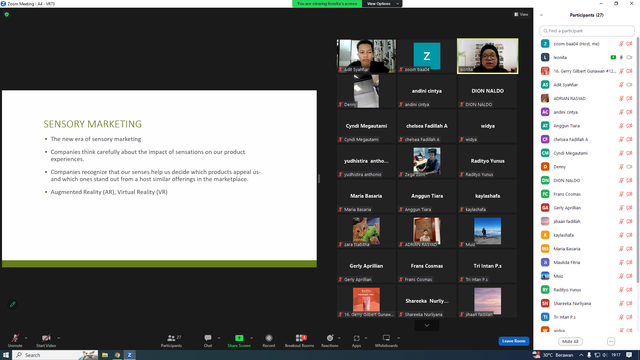Open the more options ellipsis in Participants panel
The height and width of the screenshot is (360, 640).
click(x=611, y=341)
